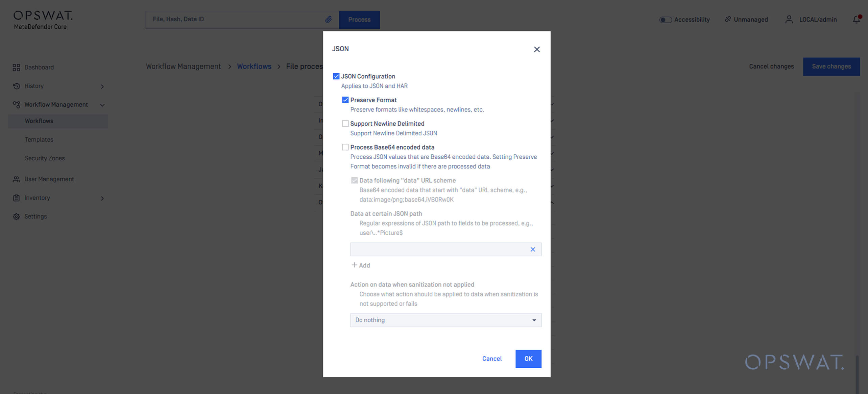Check Process Base64 encoded data

click(x=345, y=147)
